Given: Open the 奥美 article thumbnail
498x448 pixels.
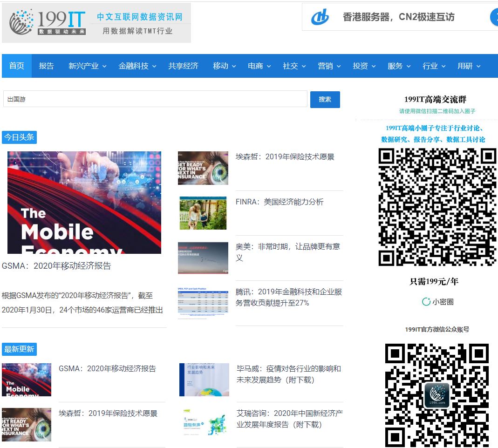Looking at the screenshot, I should pyautogui.click(x=203, y=258).
